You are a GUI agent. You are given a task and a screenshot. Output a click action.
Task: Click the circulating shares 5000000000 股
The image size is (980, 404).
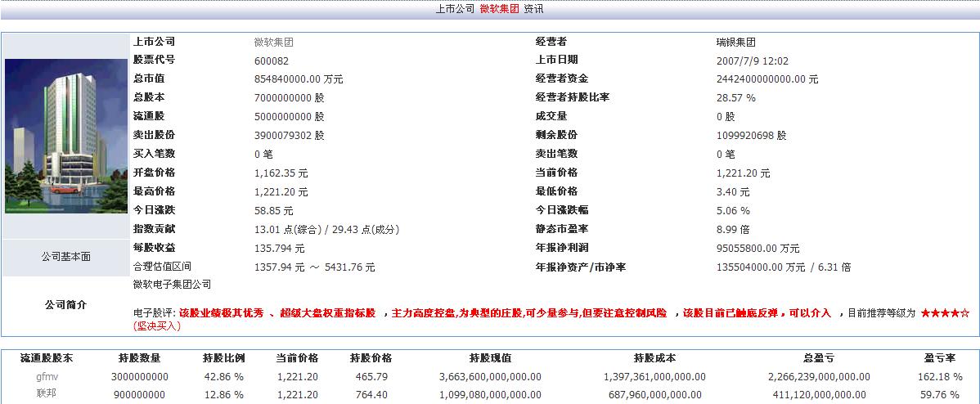pyautogui.click(x=290, y=117)
